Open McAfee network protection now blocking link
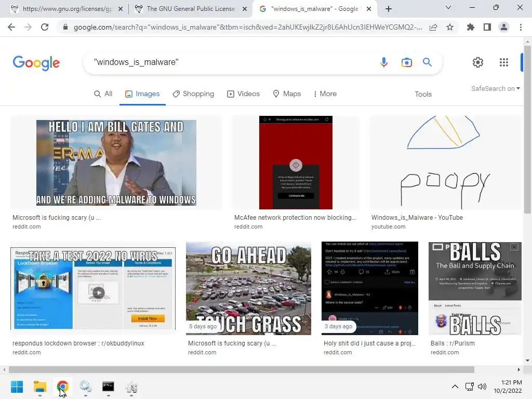The image size is (532, 399). coord(295,218)
